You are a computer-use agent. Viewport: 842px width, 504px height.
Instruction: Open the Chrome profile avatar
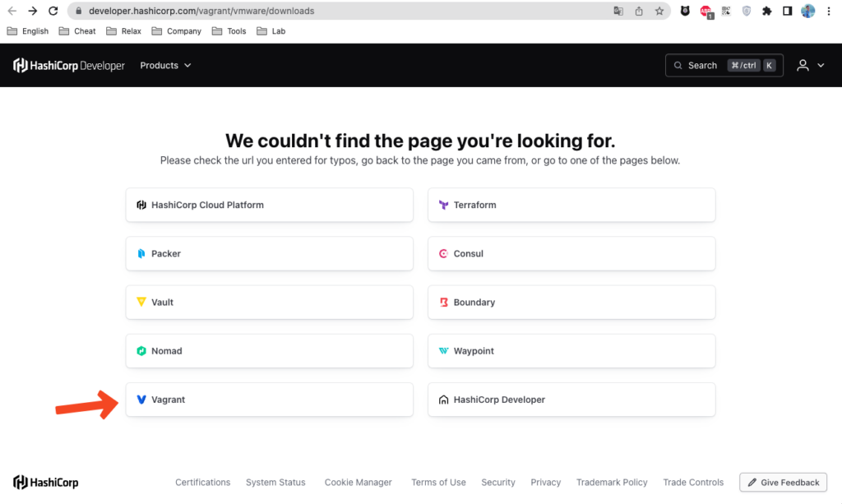[807, 11]
